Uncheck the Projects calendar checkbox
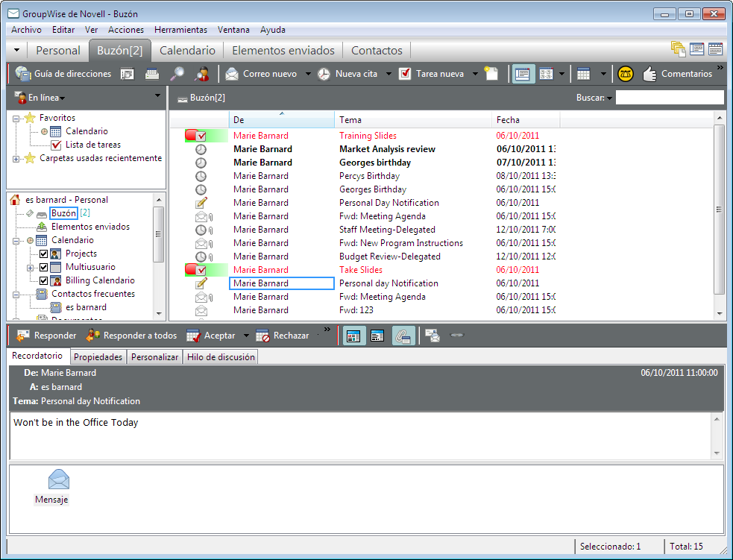The height and width of the screenshot is (560, 733). click(43, 254)
